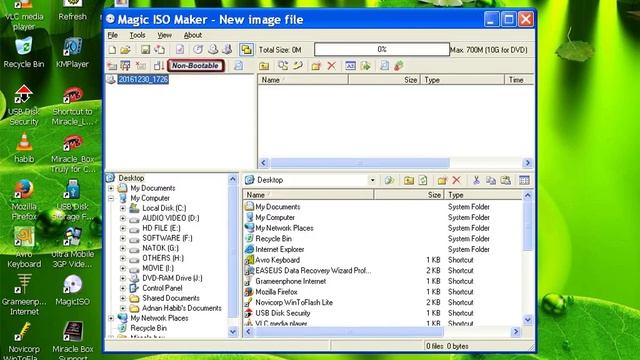Click the view mode grid icon
The image size is (640, 360).
point(524,180)
